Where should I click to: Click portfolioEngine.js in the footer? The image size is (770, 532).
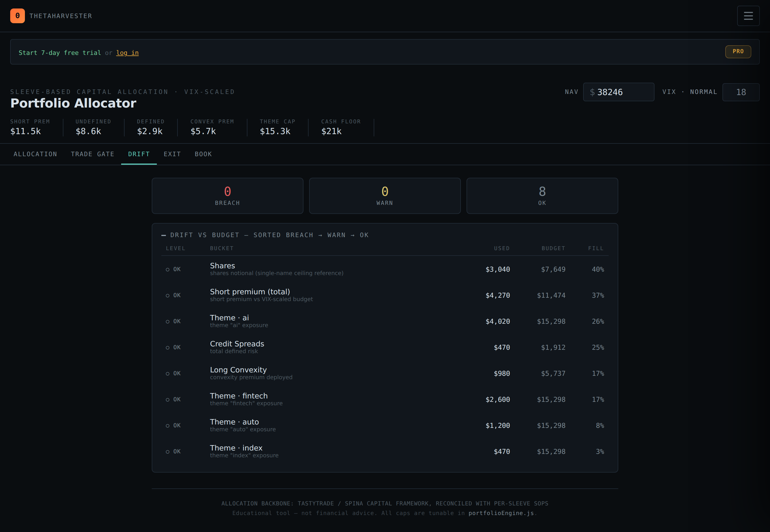click(501, 513)
